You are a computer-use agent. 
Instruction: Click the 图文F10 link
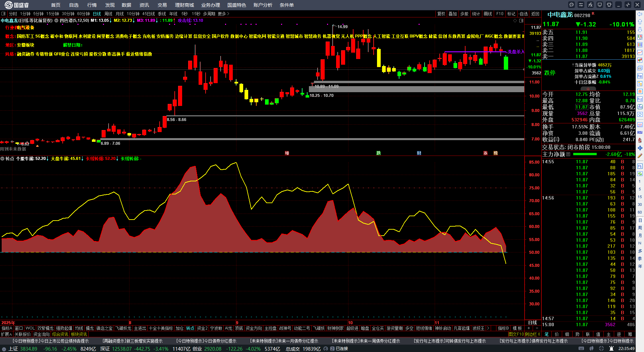(x=516, y=334)
